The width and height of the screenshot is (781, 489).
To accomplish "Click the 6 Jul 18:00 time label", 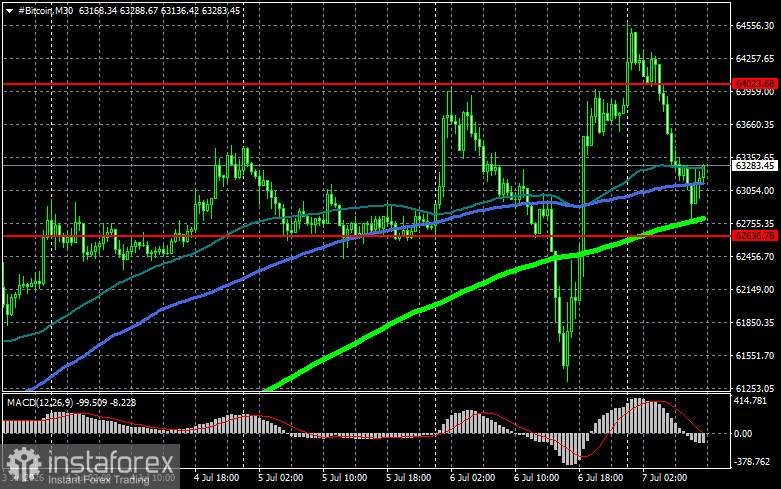I will (x=600, y=478).
